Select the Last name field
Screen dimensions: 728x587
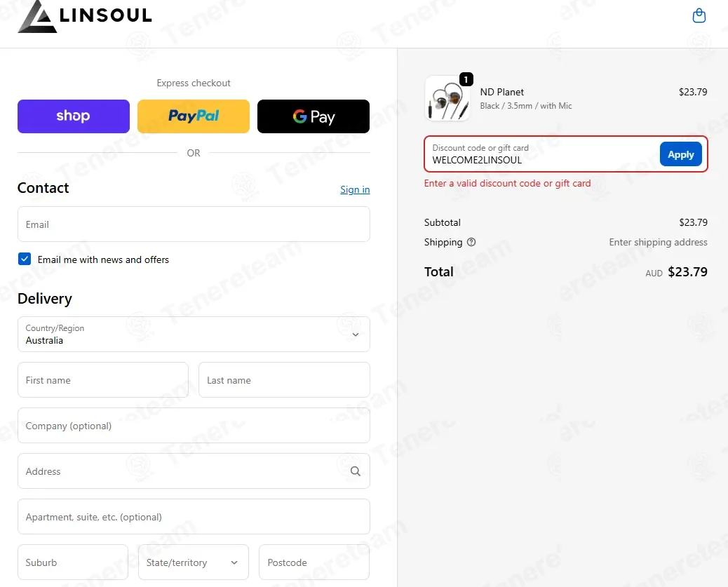tap(284, 380)
